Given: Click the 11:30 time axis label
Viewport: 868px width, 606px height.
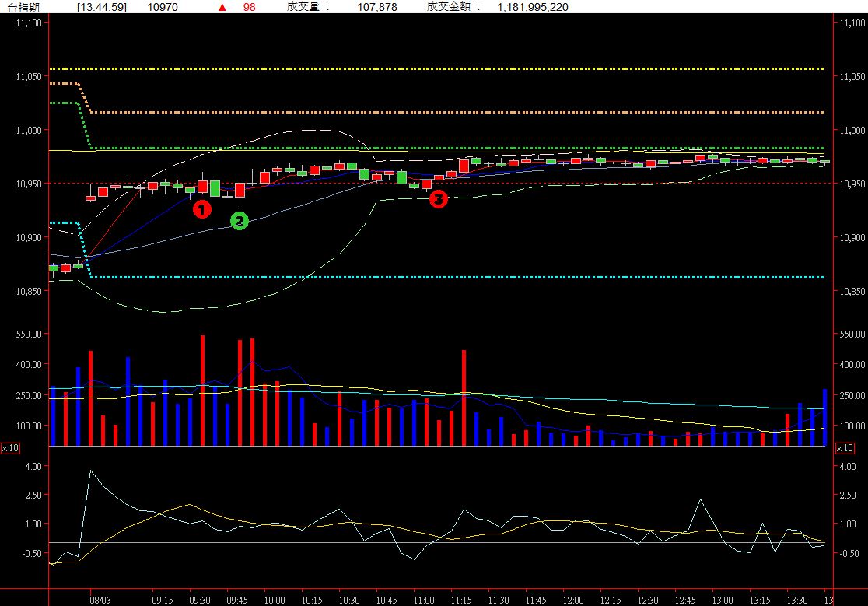Looking at the screenshot, I should [x=499, y=600].
